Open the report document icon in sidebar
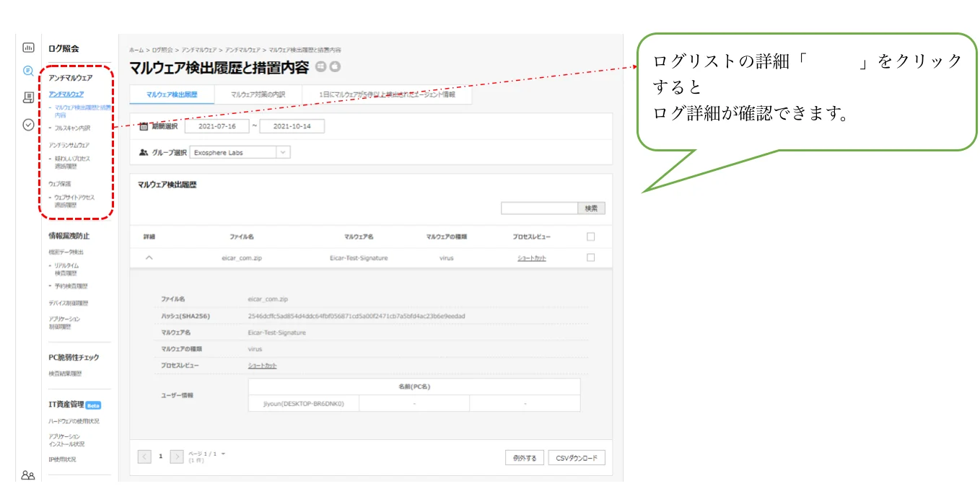980x499 pixels. (x=28, y=97)
